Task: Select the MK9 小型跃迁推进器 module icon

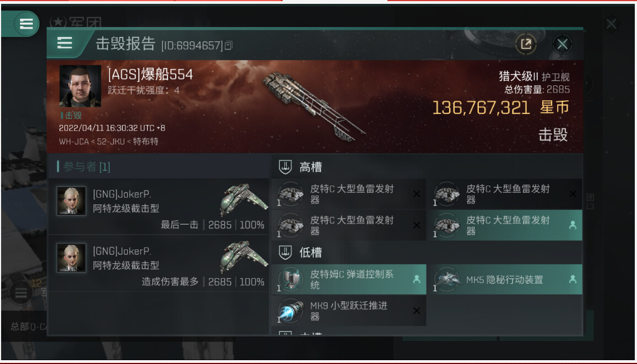Action: [291, 311]
